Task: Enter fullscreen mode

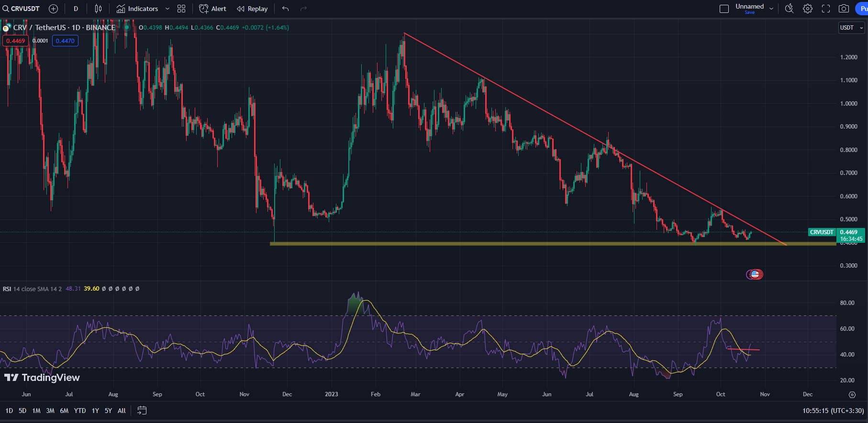Action: pos(826,9)
